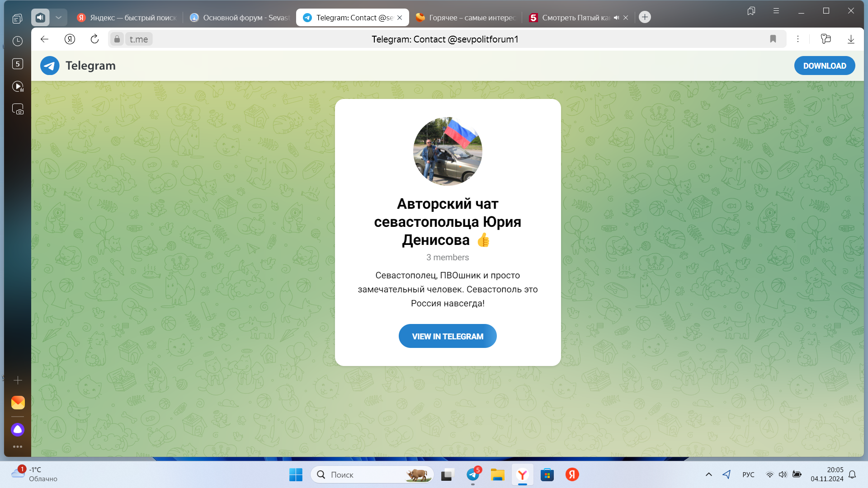Open the page options three-dot menu
The height and width of the screenshot is (488, 868).
798,39
